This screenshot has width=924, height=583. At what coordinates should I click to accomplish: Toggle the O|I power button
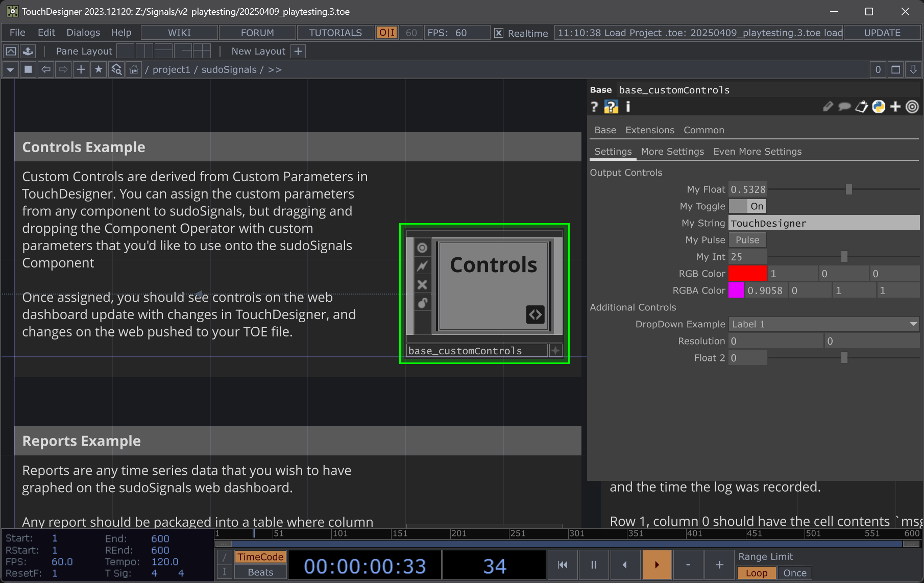pyautogui.click(x=386, y=33)
